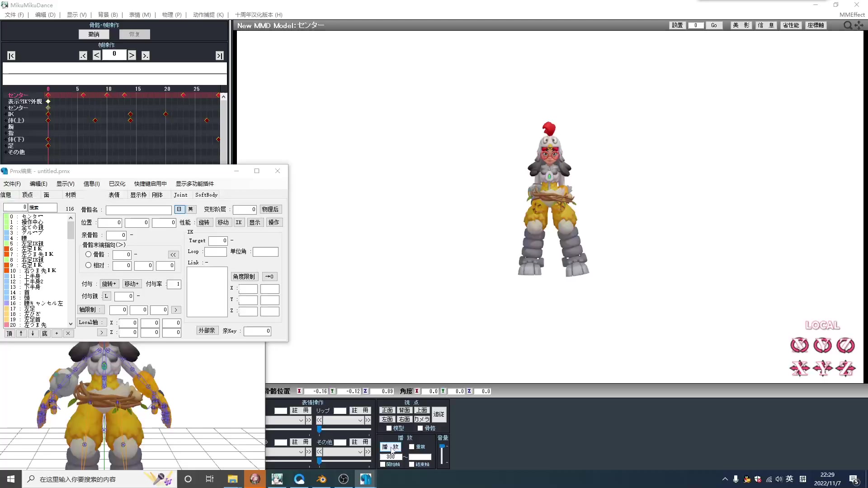The image size is (868, 488).
Task: Click Windows Start button
Action: pos(11,479)
